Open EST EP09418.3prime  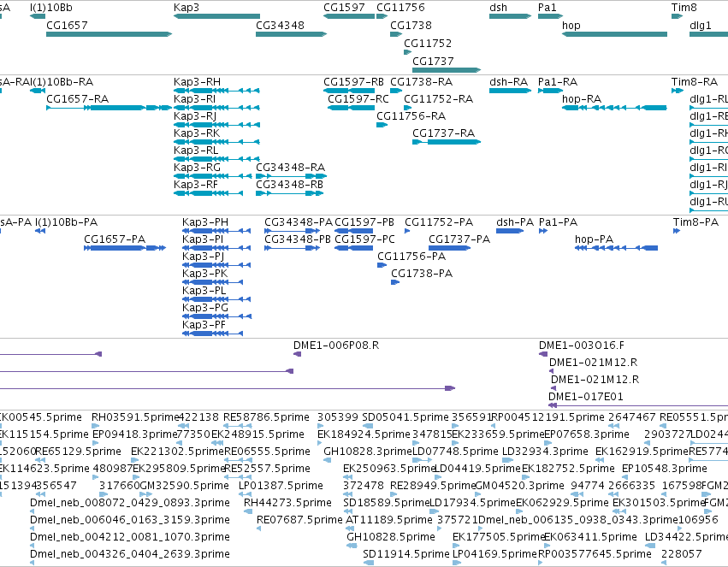coord(135,434)
